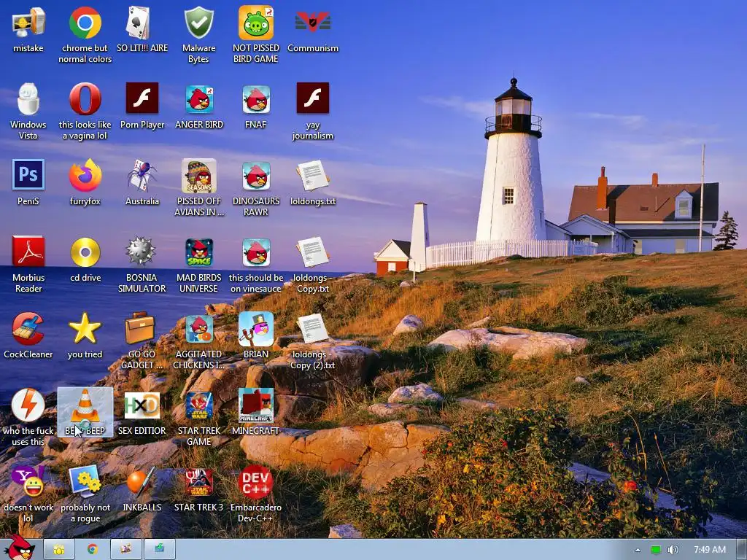The width and height of the screenshot is (747, 560).
Task: Select 'this should be on vinesauce' icon
Action: 256,252
